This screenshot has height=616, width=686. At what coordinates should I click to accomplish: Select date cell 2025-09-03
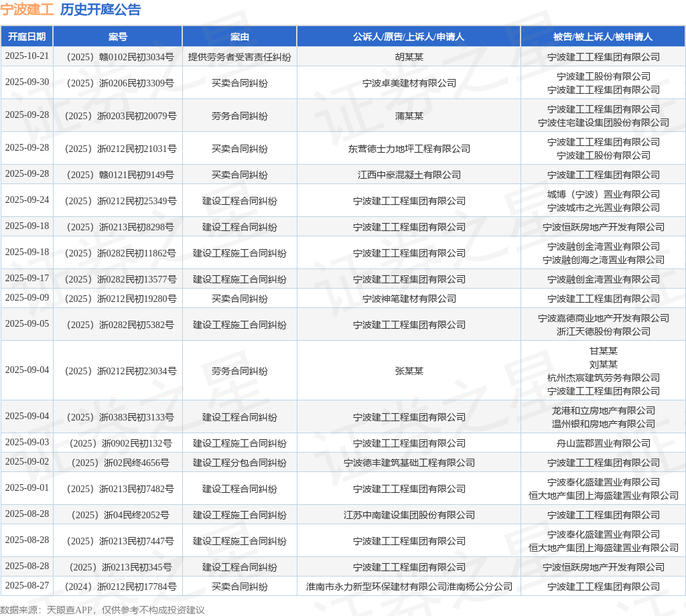27,443
